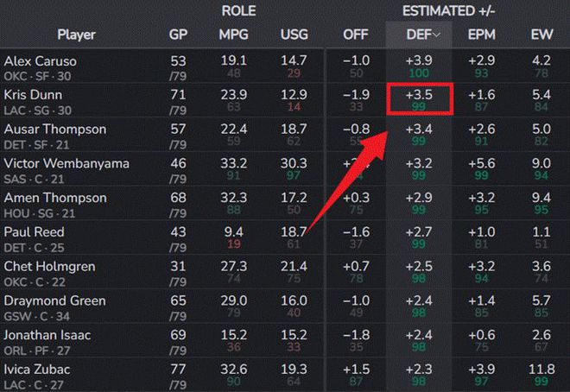The image size is (570, 392).
Task: Sort table by the OFF column header
Action: point(355,35)
